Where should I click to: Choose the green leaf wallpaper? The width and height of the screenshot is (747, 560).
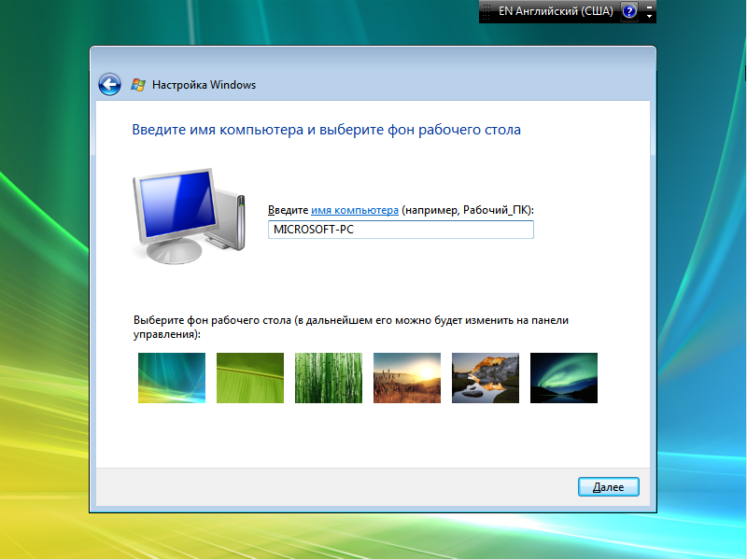[x=250, y=378]
